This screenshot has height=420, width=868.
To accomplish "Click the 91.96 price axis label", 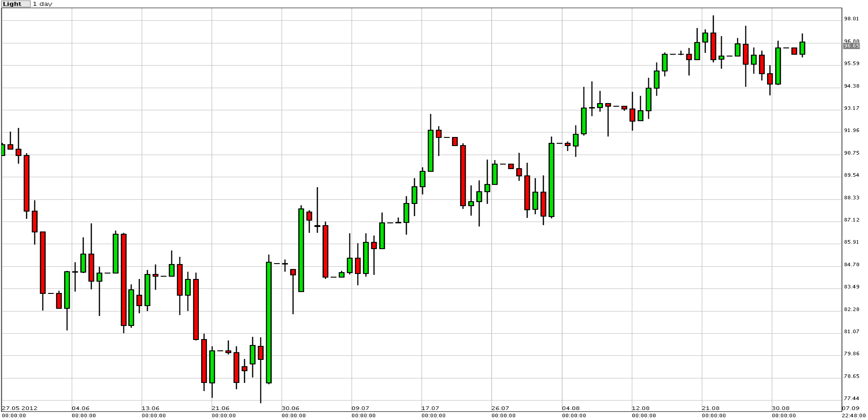I will (x=851, y=131).
